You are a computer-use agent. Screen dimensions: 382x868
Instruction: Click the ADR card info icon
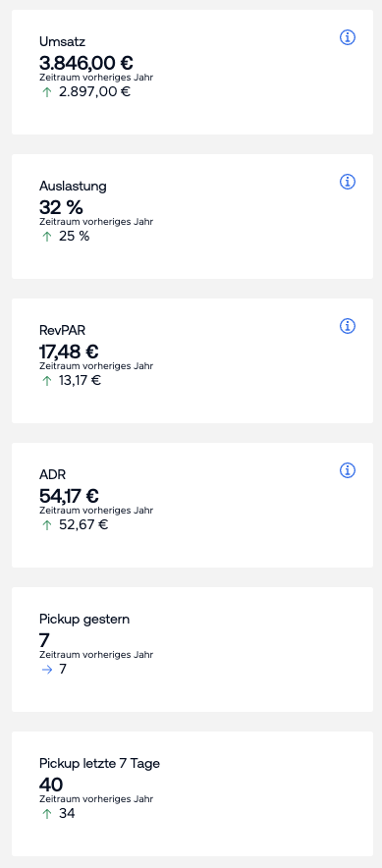tap(347, 470)
